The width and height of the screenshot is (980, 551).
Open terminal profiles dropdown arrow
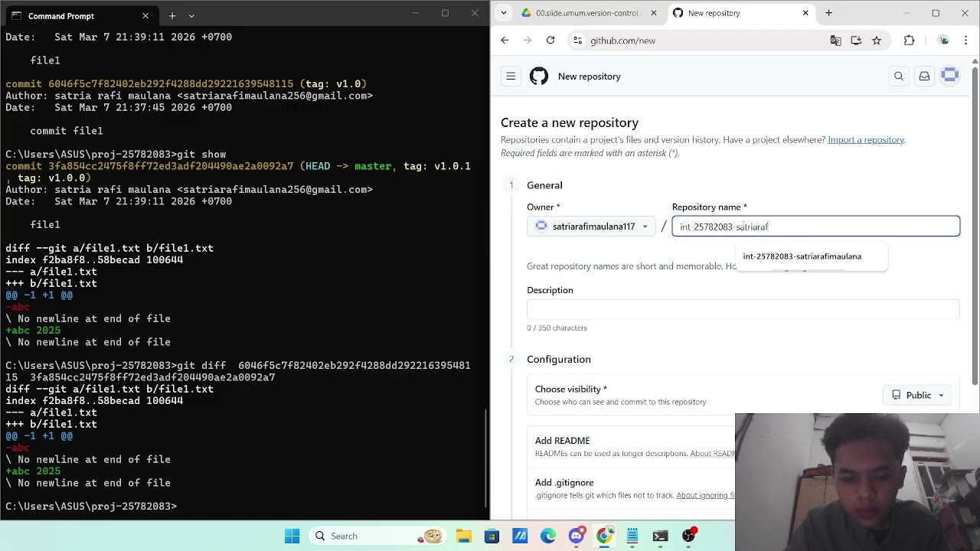click(x=191, y=16)
